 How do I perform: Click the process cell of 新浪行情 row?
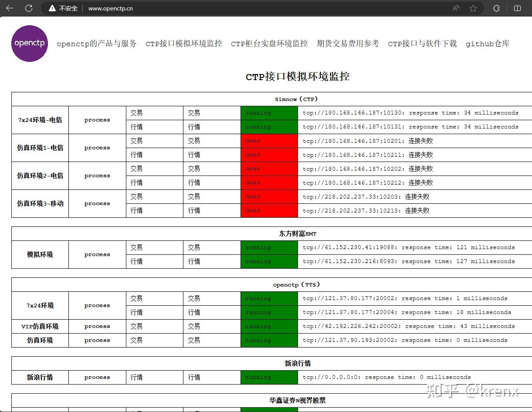tap(97, 377)
